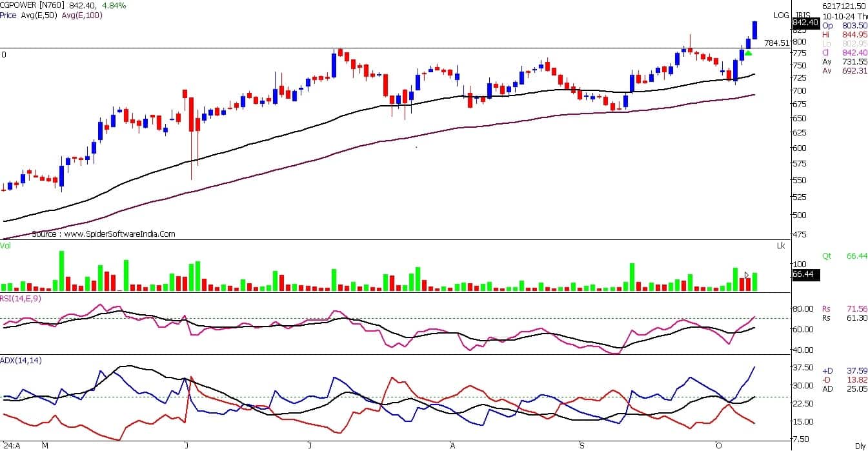This screenshot has width=868, height=451.
Task: Click the SpiderSoftwareIndia.Com source text
Action: pyautogui.click(x=103, y=234)
